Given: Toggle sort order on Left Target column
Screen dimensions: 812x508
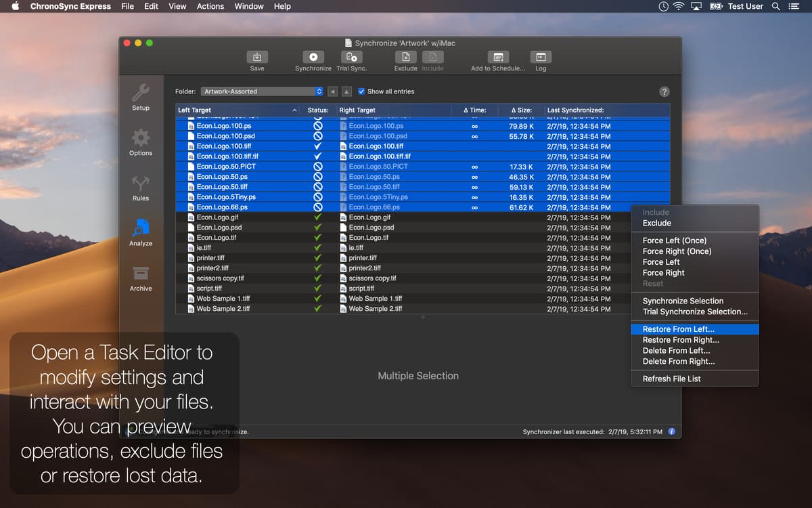Looking at the screenshot, I should 237,109.
